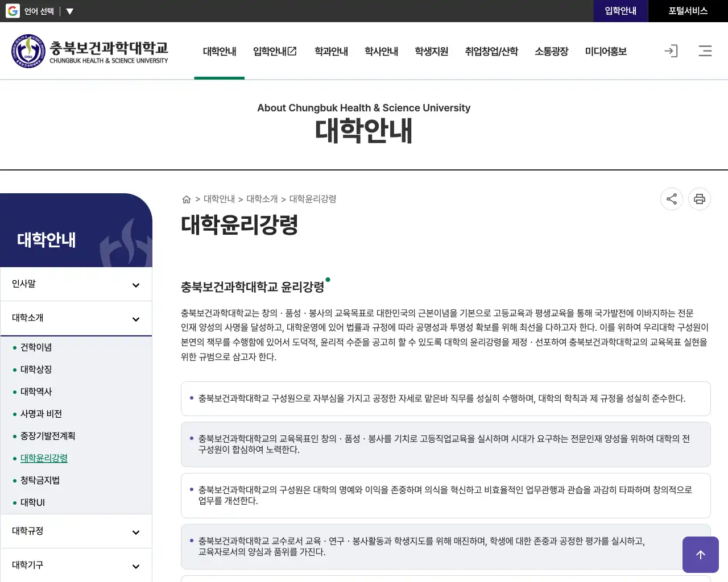Click the 대학안내 breadcrumb link
The width and height of the screenshot is (728, 582).
click(219, 199)
